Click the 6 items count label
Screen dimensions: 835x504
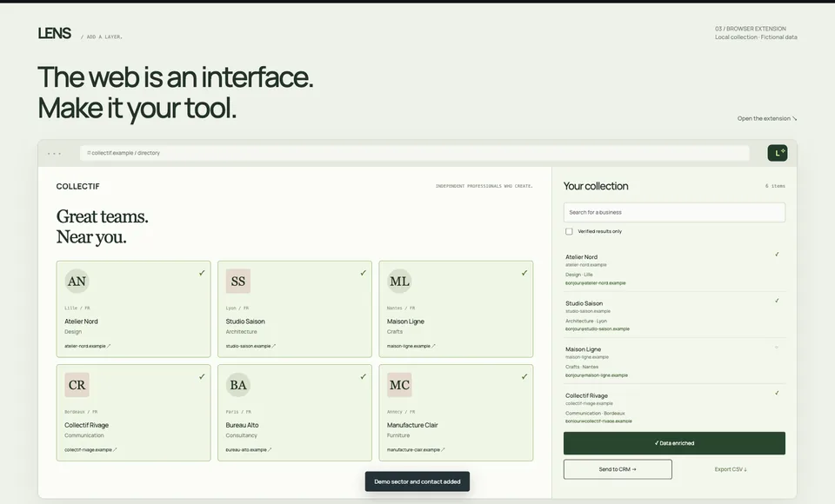(x=775, y=186)
